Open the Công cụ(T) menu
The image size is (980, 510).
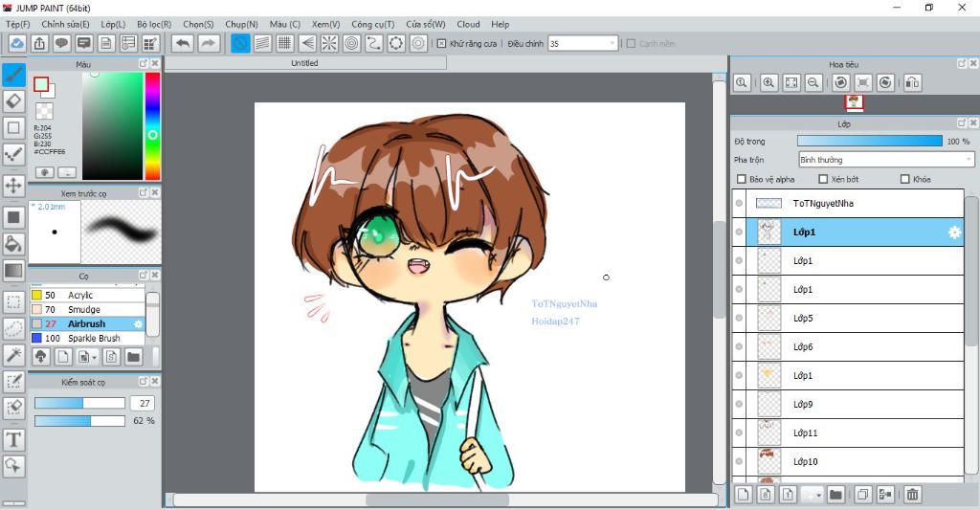(372, 24)
